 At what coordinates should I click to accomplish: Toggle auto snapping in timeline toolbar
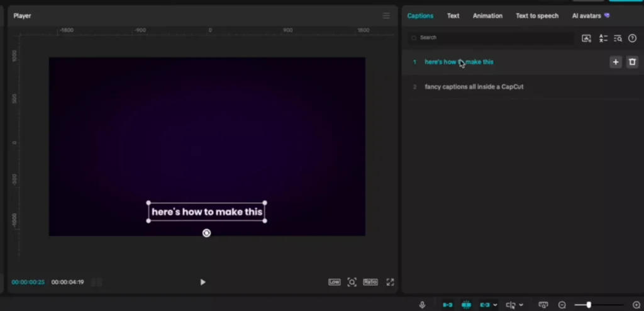point(466,305)
